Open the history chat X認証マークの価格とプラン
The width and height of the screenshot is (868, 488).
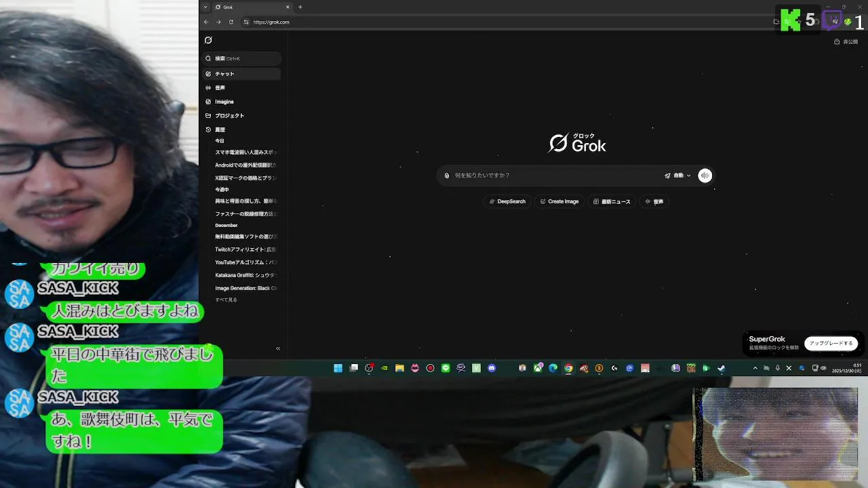tap(246, 178)
